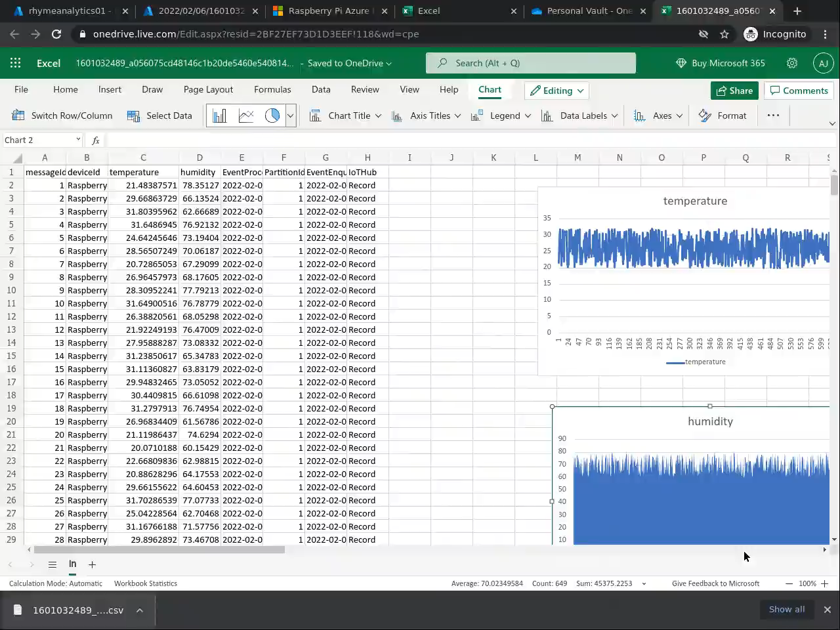
Task: Add a new sheet with plus icon
Action: (x=92, y=564)
